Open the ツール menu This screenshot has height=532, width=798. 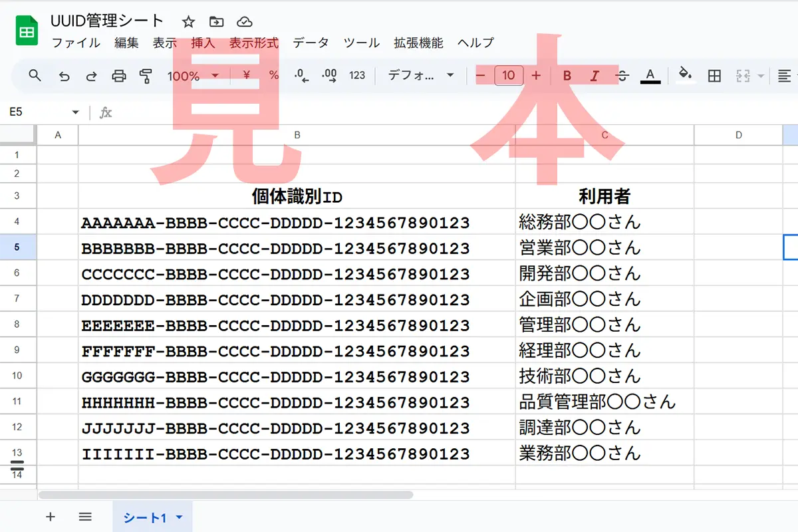pyautogui.click(x=361, y=43)
